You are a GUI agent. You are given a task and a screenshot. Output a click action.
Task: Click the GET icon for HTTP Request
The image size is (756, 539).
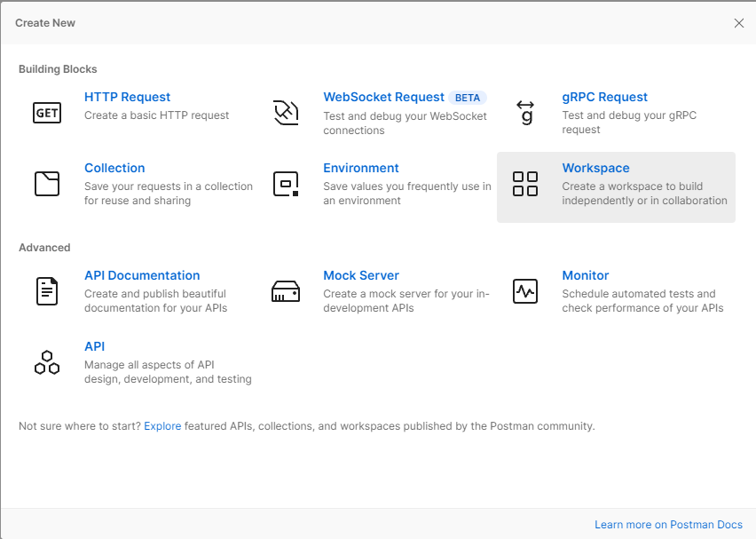(x=46, y=112)
